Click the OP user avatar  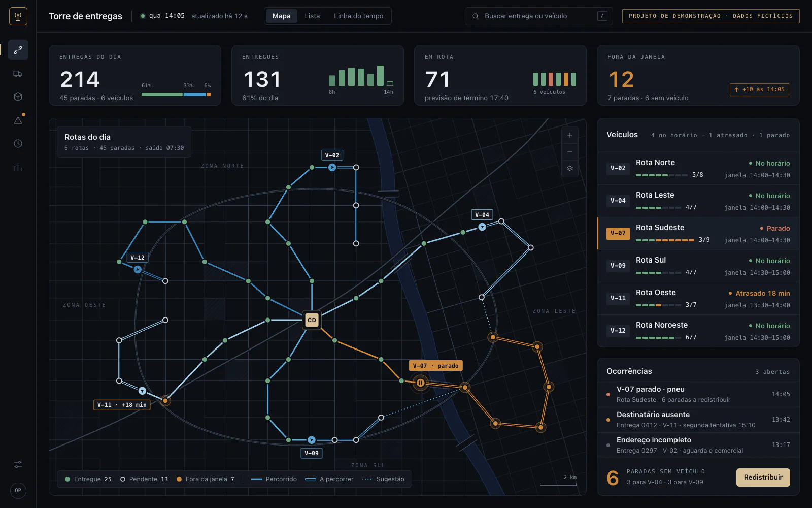[18, 490]
